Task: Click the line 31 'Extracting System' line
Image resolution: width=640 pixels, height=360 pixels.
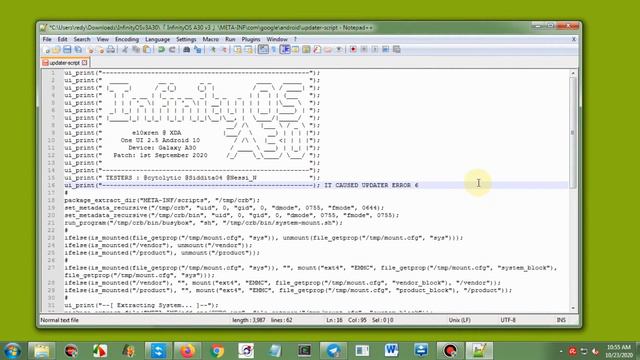Action: (141, 305)
